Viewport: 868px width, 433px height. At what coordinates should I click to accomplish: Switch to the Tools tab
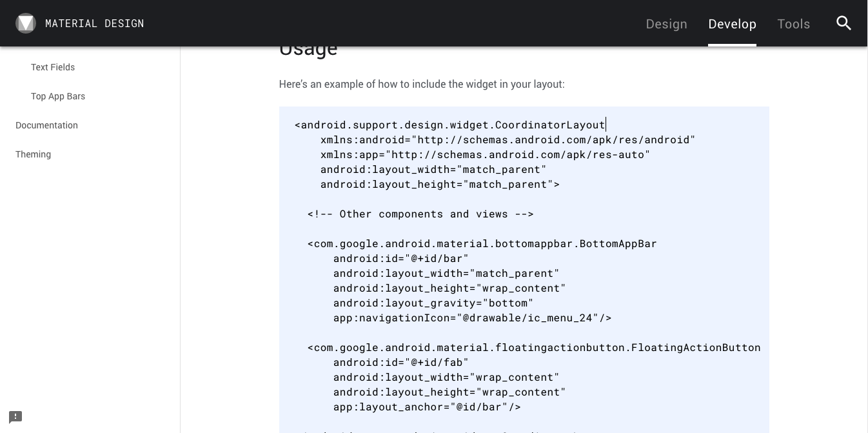pos(793,24)
